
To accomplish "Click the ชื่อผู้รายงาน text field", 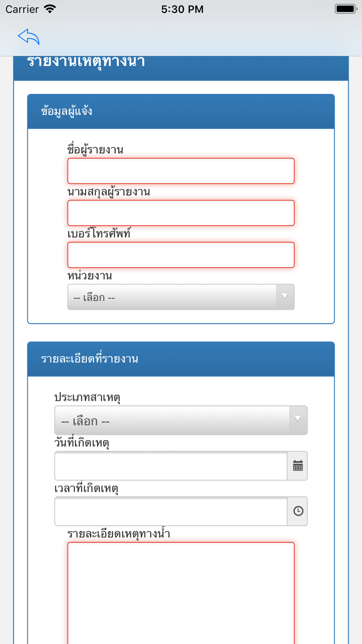I will click(181, 171).
